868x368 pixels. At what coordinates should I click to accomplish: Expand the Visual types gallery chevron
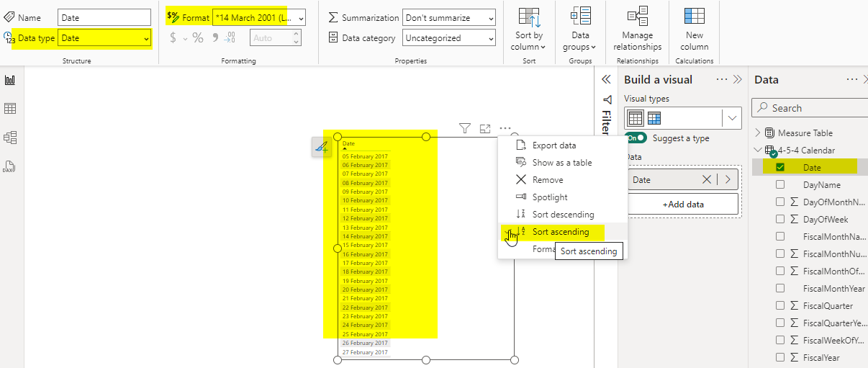tap(732, 118)
